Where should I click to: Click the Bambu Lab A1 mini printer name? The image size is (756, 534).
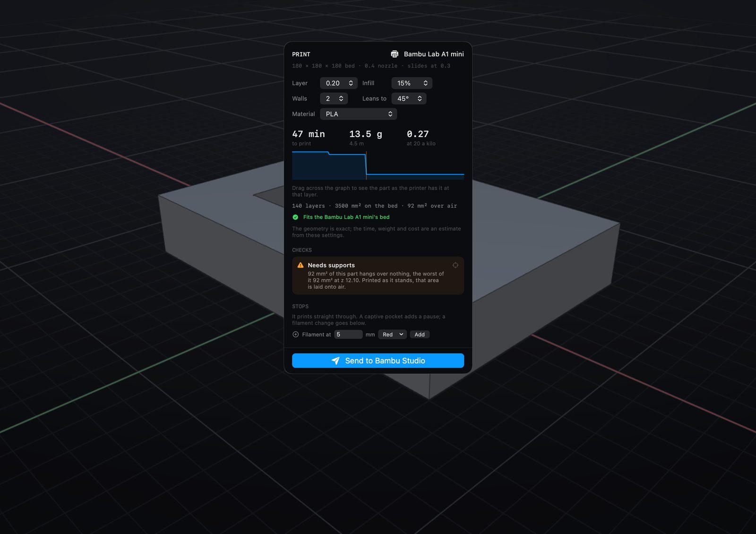click(x=434, y=54)
